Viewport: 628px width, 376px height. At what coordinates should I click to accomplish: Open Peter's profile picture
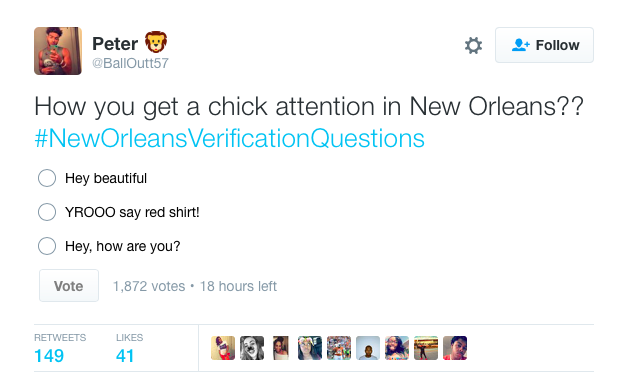(58, 51)
